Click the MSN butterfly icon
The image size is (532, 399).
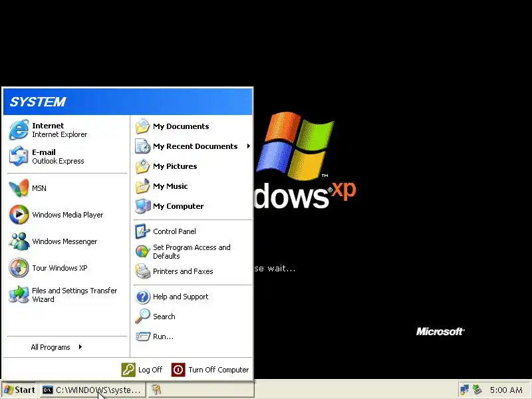click(19, 188)
